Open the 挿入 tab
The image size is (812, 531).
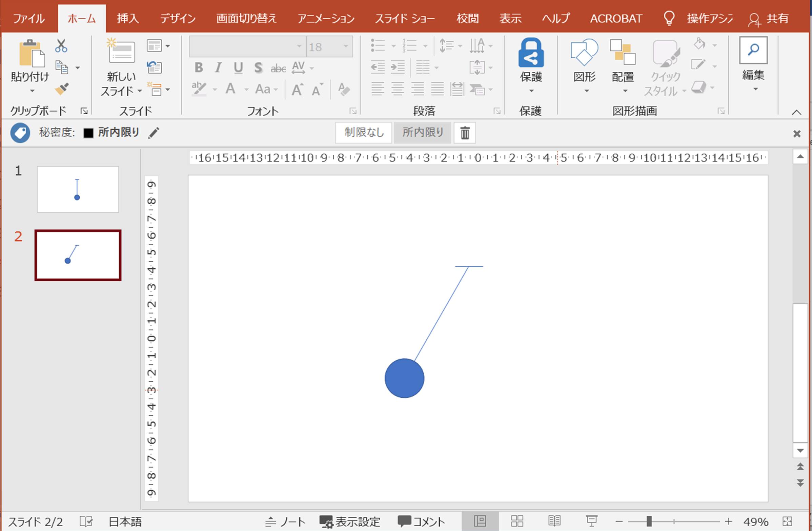[128, 18]
